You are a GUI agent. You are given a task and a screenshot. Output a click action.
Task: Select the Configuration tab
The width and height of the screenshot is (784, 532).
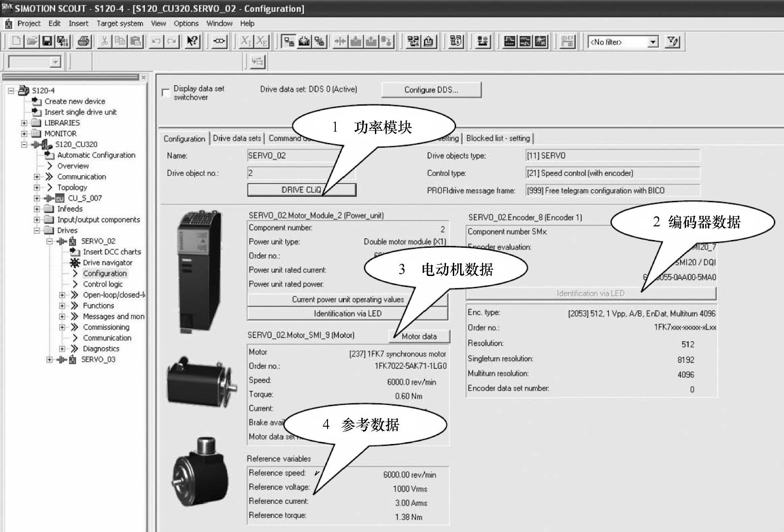184,138
